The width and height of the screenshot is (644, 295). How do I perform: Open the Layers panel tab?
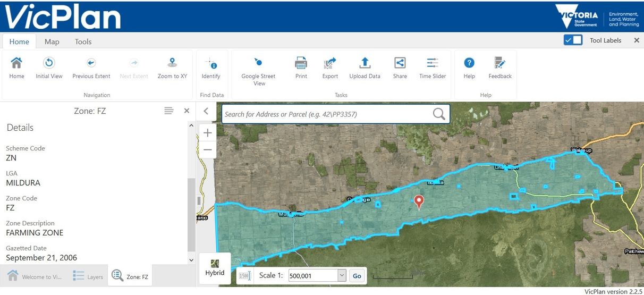pos(88,276)
